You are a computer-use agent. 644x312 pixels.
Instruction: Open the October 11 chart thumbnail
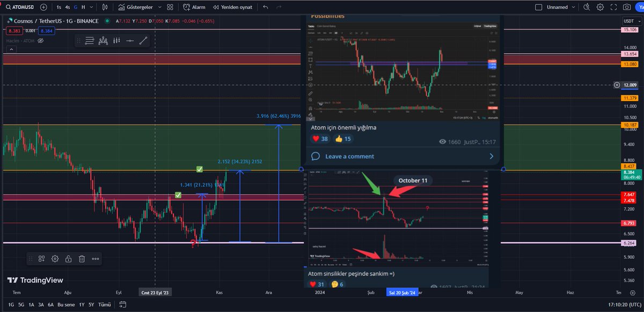point(398,219)
